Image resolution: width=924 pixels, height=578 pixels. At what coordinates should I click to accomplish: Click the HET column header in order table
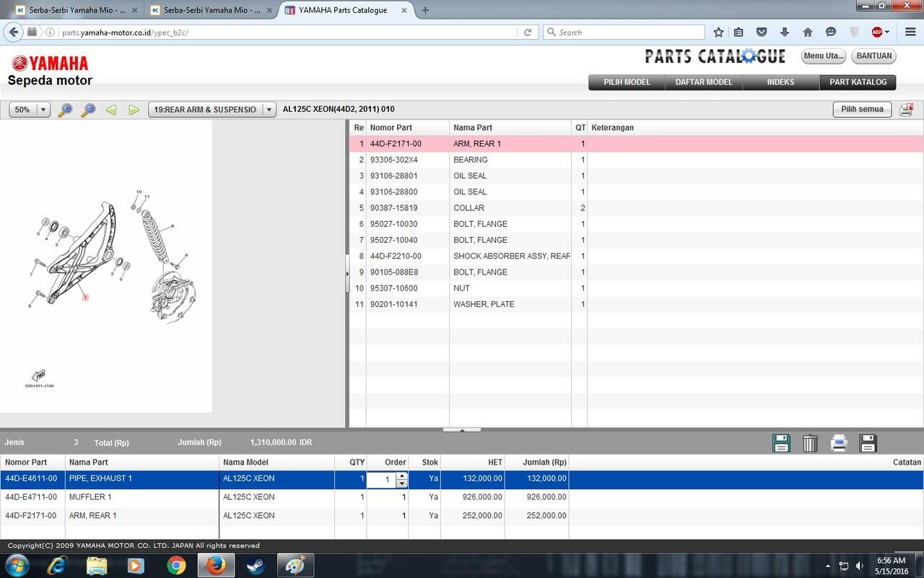472,462
